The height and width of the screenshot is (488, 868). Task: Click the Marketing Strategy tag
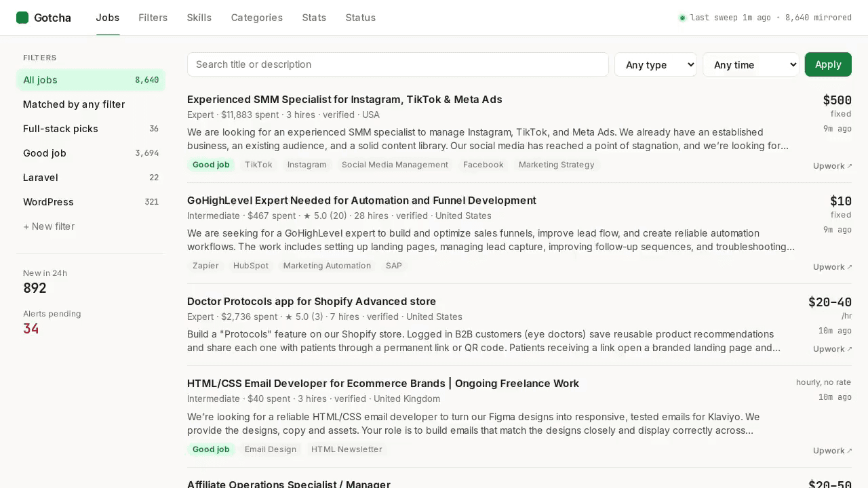557,165
